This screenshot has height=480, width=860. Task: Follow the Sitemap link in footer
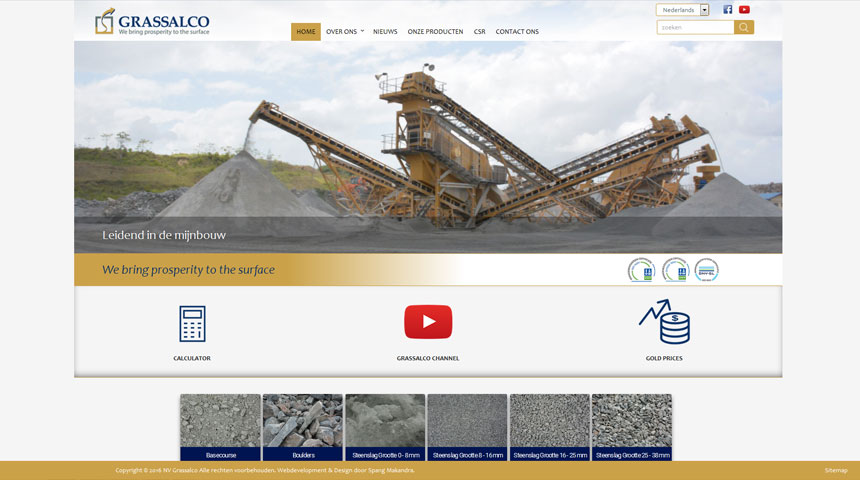(x=835, y=470)
